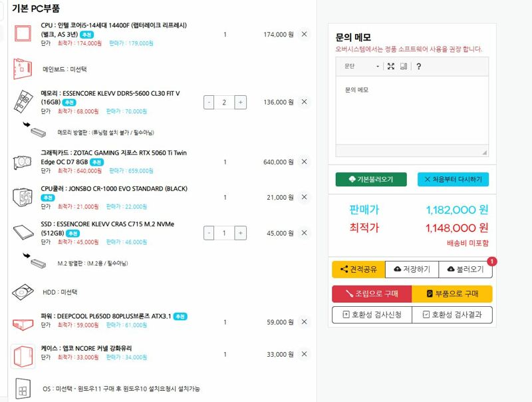Click the CPU part icon

[23, 34]
